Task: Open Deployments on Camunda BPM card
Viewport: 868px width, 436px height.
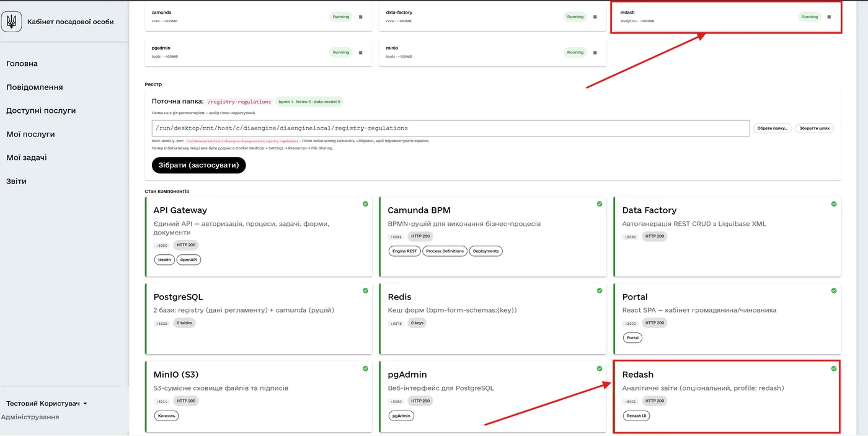Action: 485,251
